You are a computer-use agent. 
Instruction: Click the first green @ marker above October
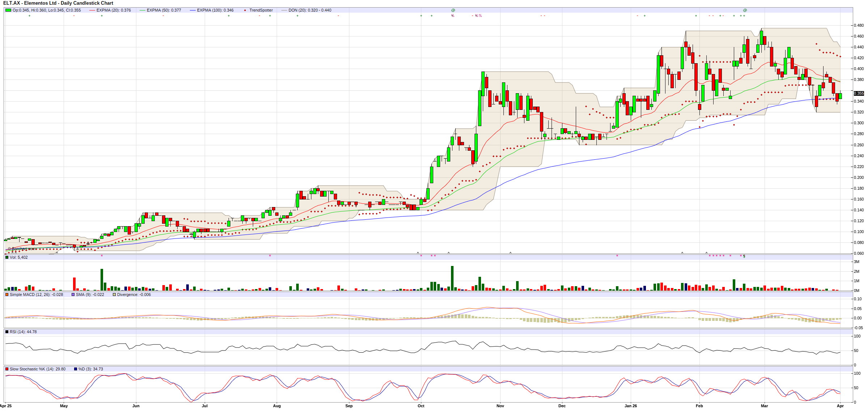click(453, 10)
